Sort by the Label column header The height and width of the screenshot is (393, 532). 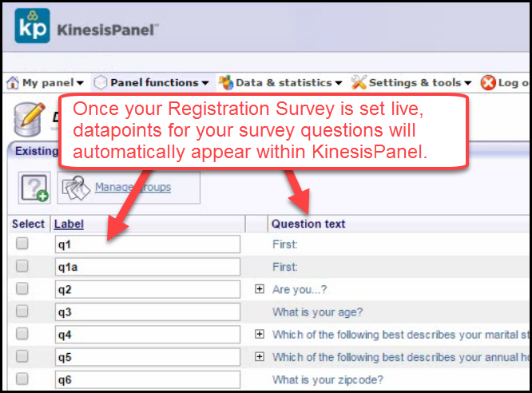(x=69, y=224)
